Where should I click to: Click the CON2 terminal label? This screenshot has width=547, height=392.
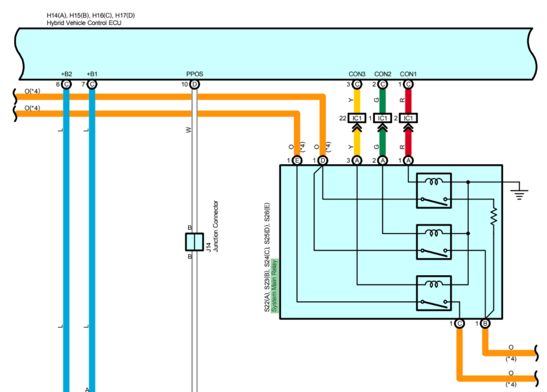click(x=383, y=74)
